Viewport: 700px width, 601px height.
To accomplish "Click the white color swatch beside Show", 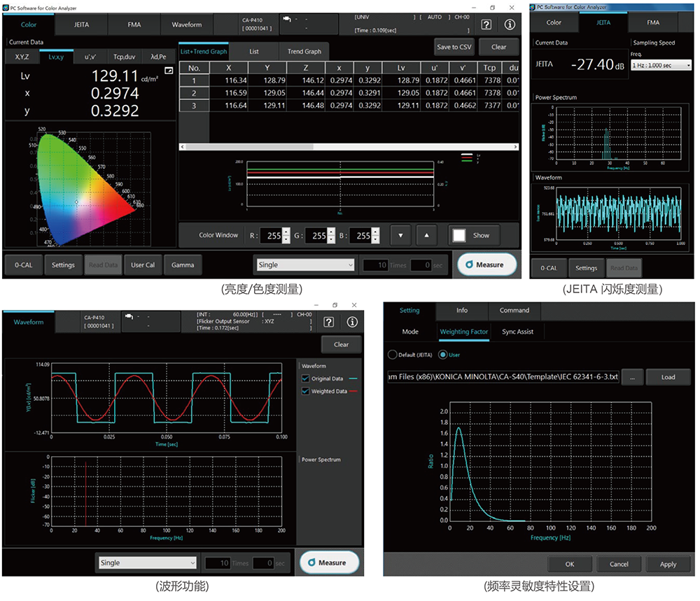I will [x=459, y=236].
